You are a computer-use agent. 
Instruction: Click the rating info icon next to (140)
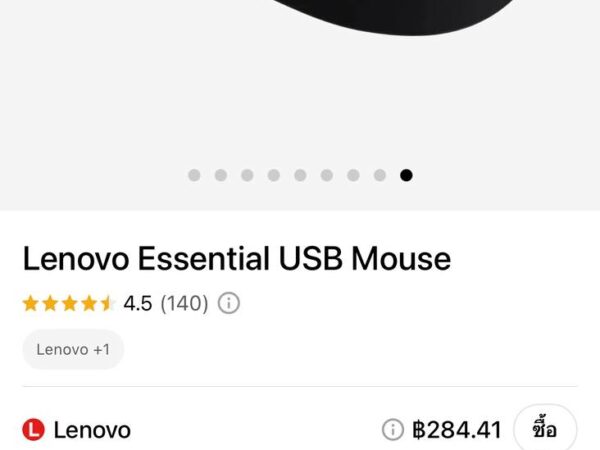(x=229, y=303)
